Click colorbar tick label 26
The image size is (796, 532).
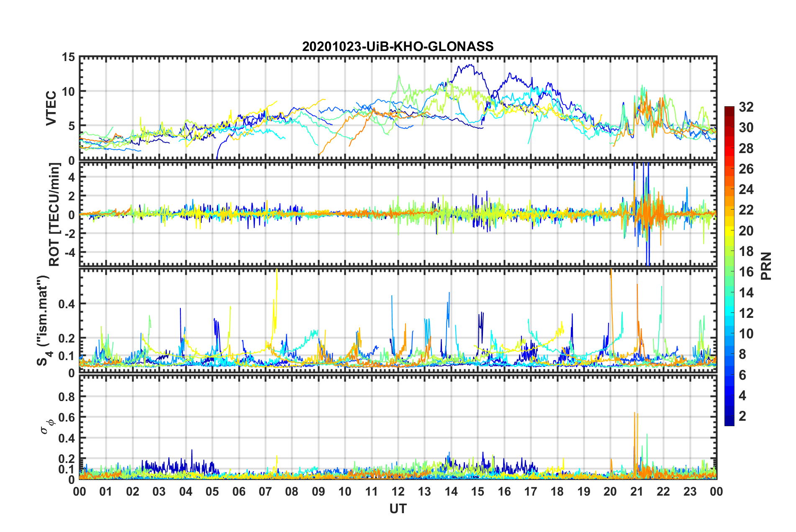pyautogui.click(x=746, y=169)
